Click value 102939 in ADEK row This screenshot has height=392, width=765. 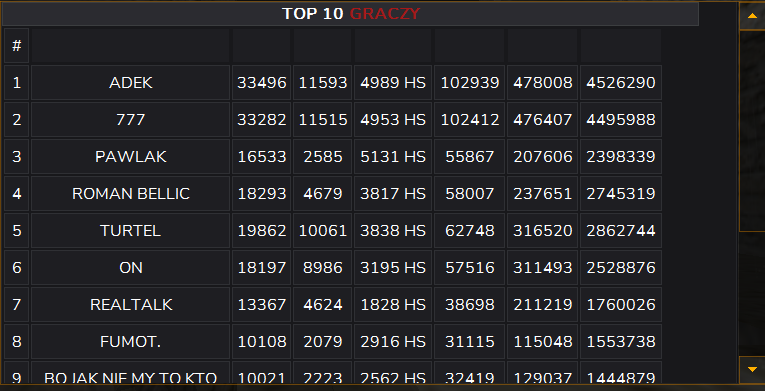coord(469,83)
